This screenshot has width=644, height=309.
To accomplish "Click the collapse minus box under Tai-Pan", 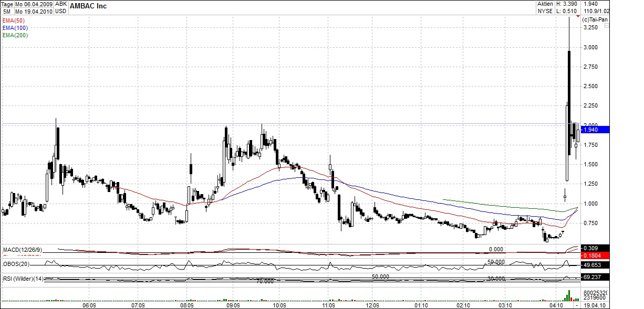I will pyautogui.click(x=607, y=25).
